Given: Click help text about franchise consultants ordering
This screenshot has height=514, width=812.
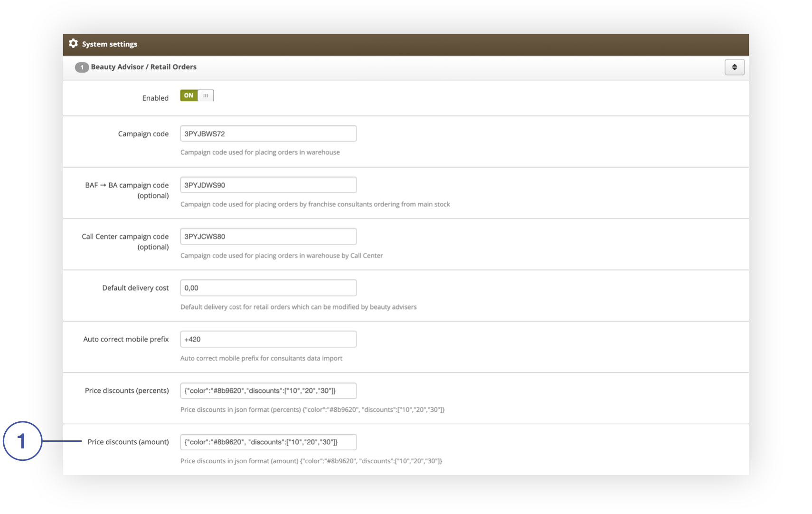Looking at the screenshot, I should pyautogui.click(x=315, y=204).
